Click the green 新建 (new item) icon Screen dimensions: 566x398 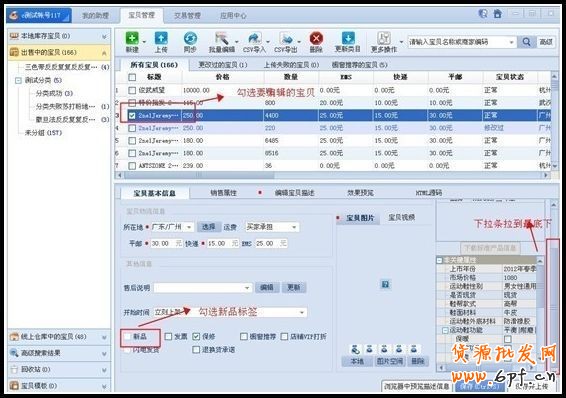(132, 38)
